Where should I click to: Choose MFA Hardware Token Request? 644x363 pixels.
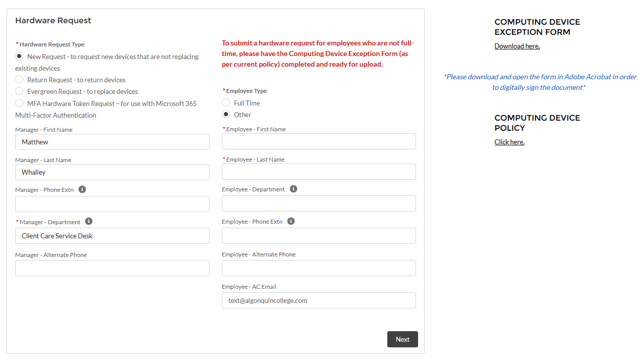click(19, 103)
